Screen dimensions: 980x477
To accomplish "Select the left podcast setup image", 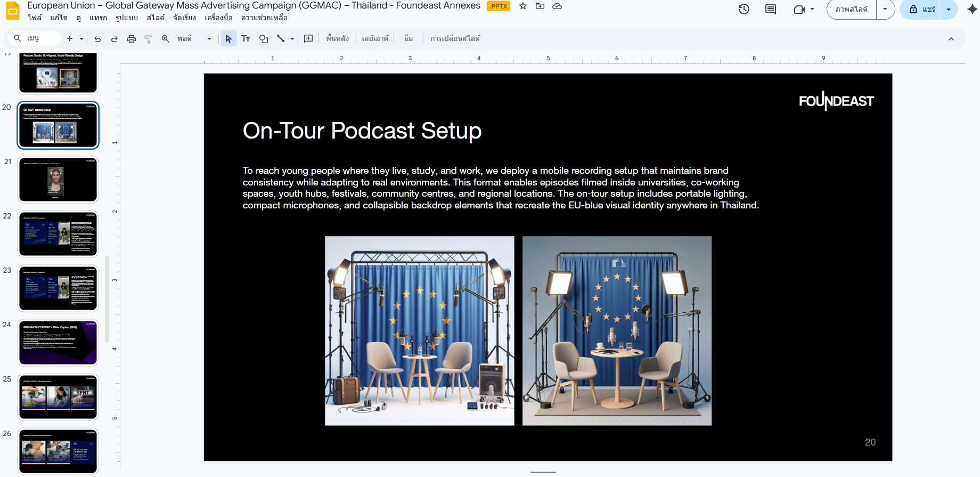I will coord(420,331).
